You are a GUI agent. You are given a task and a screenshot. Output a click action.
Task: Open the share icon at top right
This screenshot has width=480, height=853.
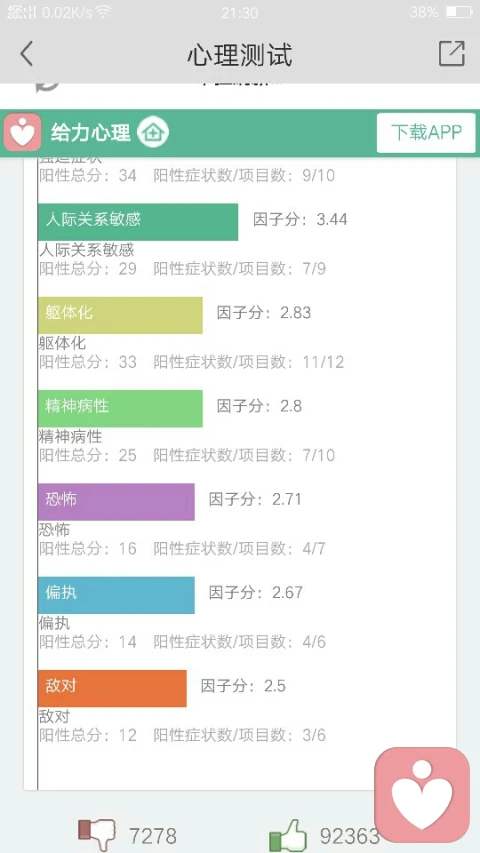point(452,53)
